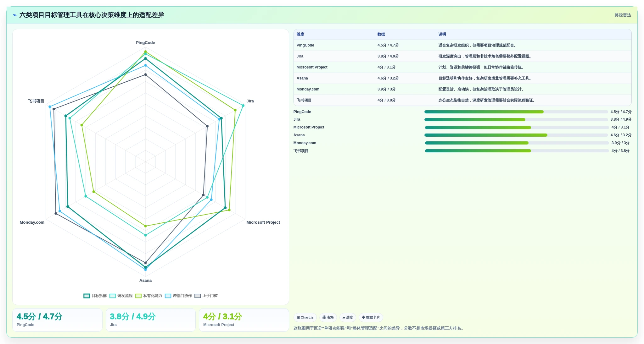Click table cell '3.9分 / 3分'
Screen dimensions: 644x344
[x=386, y=89]
